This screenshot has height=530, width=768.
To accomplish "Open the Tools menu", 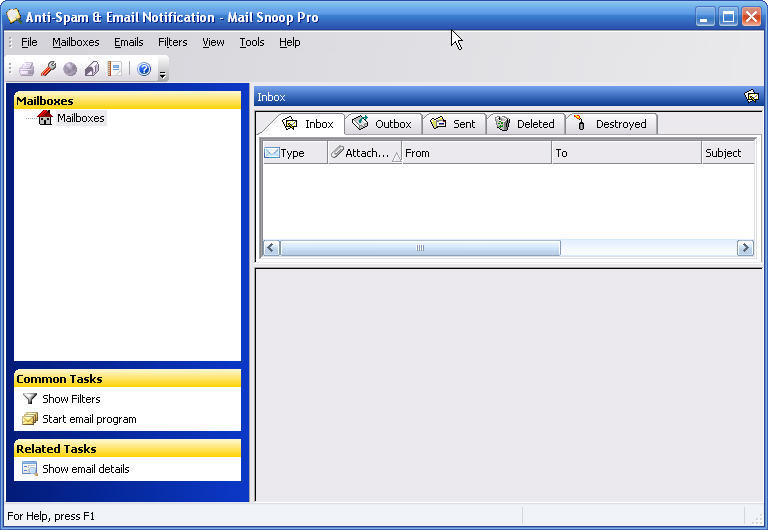I will [x=252, y=42].
